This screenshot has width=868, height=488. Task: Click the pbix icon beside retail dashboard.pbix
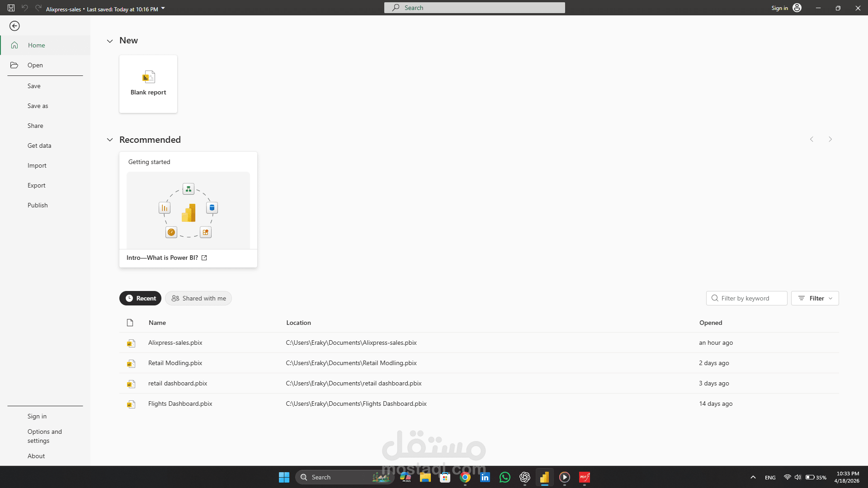pos(131,384)
